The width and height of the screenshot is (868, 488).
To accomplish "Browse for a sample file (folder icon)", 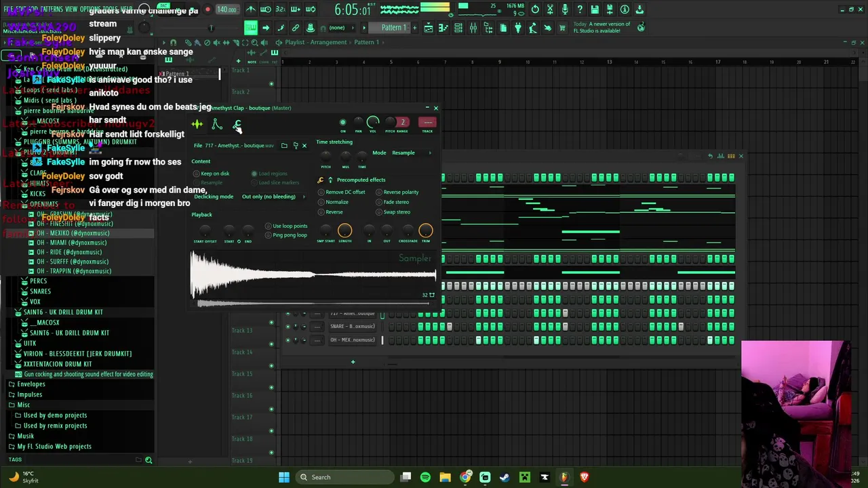I will pyautogui.click(x=284, y=146).
